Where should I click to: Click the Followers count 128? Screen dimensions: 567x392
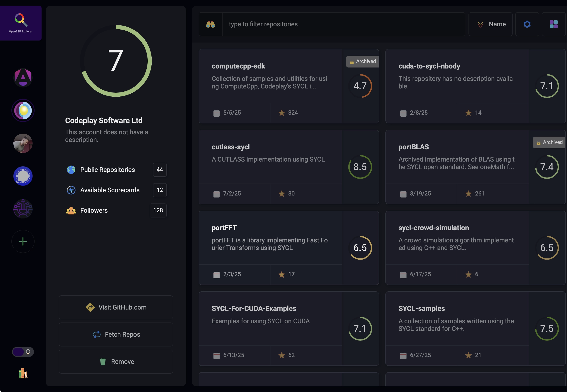point(158,210)
